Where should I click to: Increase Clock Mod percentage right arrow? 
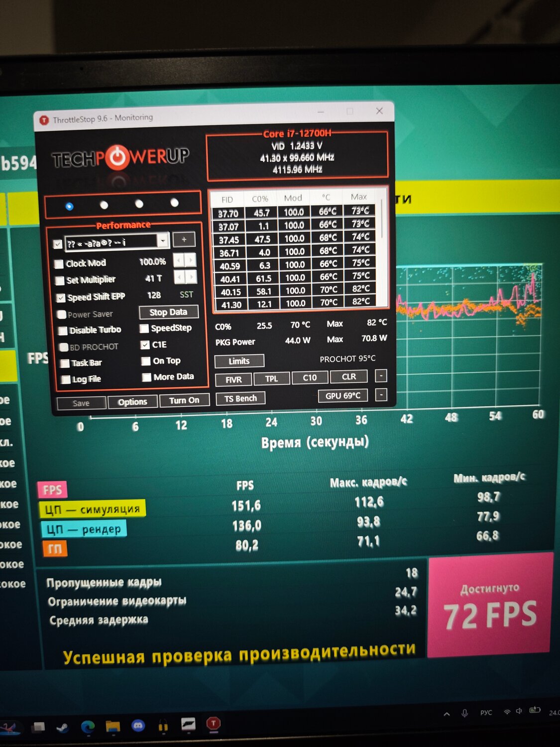pos(190,259)
